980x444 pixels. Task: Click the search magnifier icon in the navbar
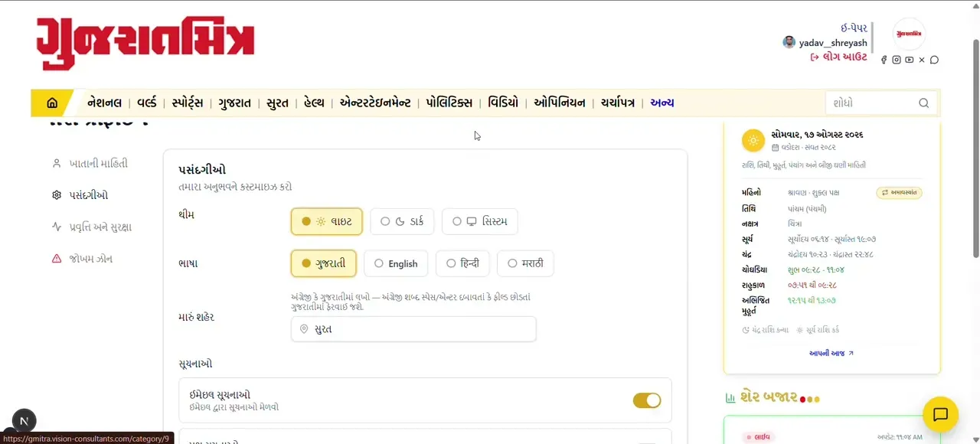coord(923,103)
